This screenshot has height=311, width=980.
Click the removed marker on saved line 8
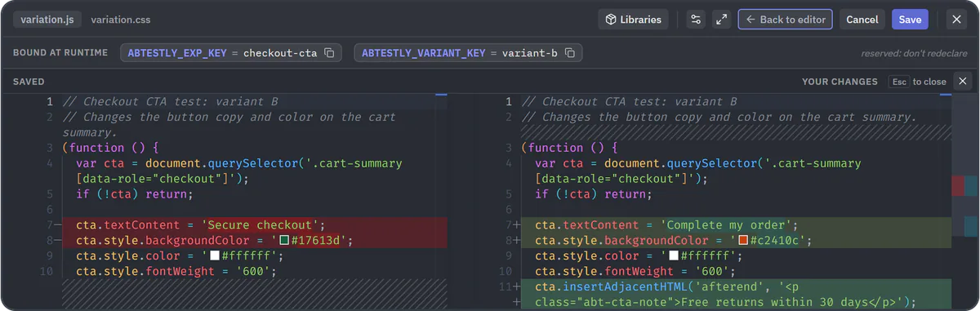58,241
